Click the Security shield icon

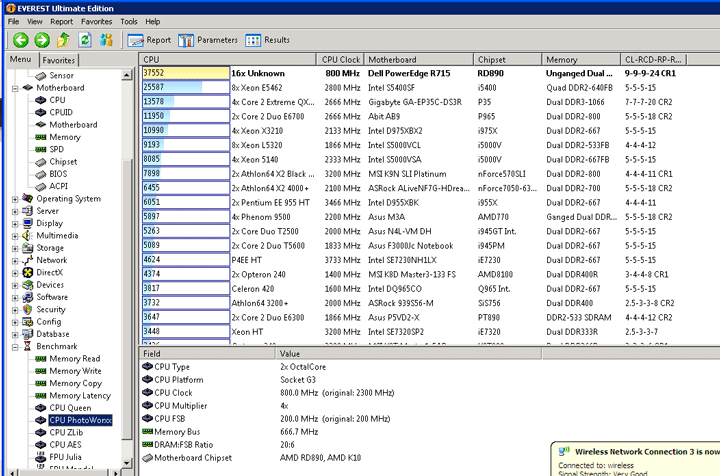coord(28,310)
